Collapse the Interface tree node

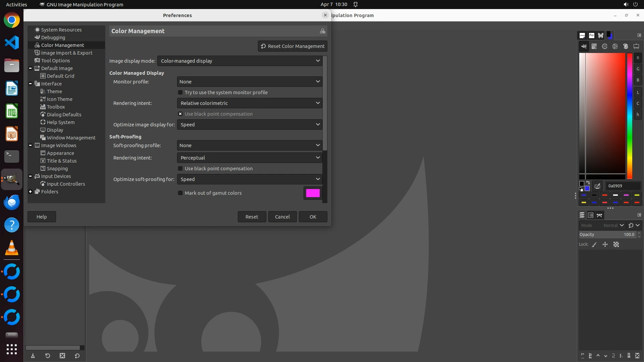pyautogui.click(x=31, y=84)
